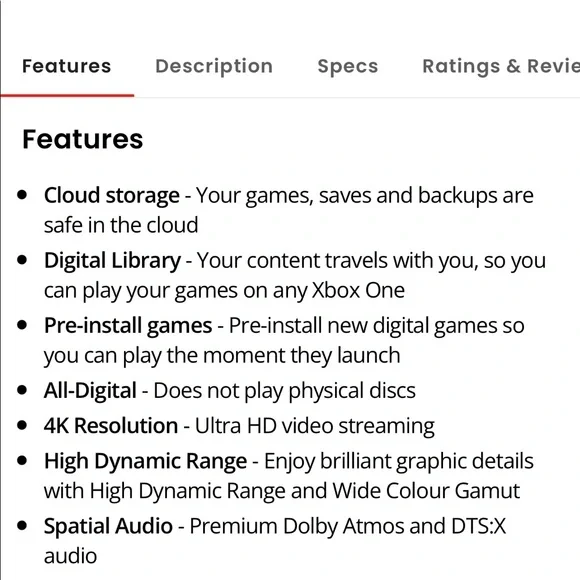This screenshot has width=580, height=580.
Task: Click the bold Digital Library label
Action: pos(112,261)
